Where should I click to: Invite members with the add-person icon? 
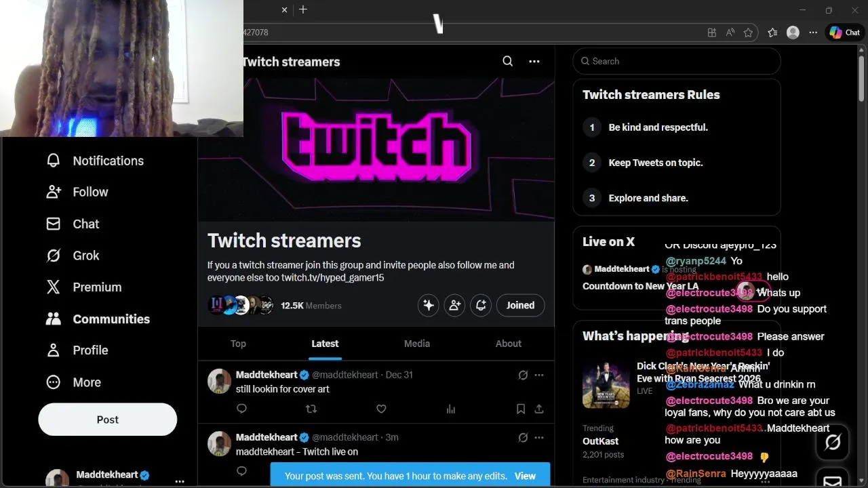coord(454,306)
